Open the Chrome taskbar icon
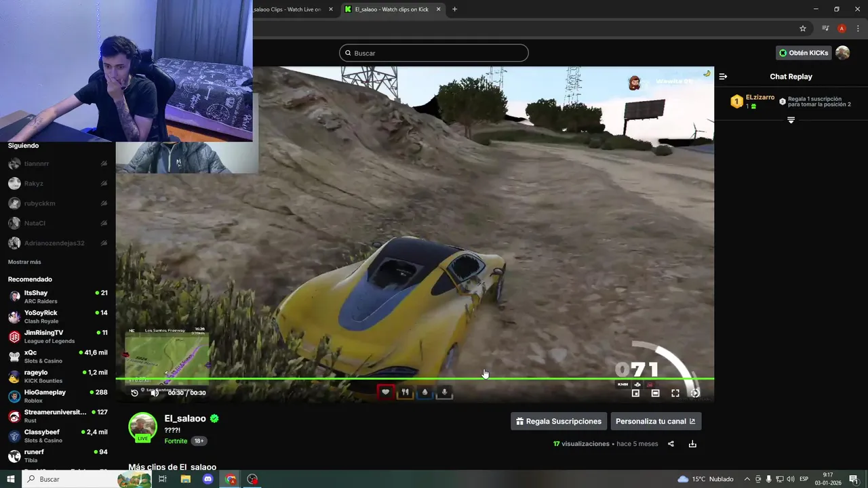The width and height of the screenshot is (868, 488). [231, 479]
